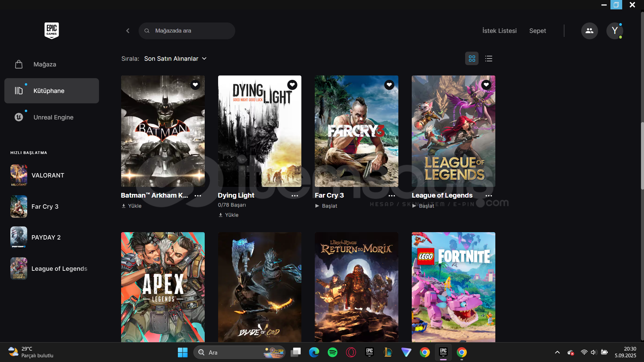Open League of Legends client taskbar icon
Screen dimensions: 644x362
388,352
